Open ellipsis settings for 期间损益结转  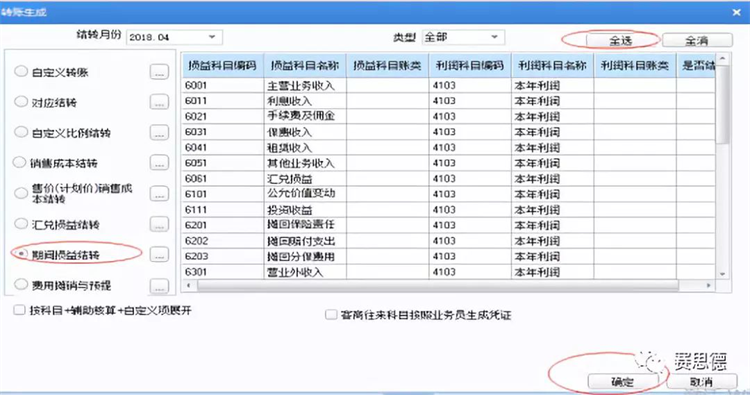159,254
